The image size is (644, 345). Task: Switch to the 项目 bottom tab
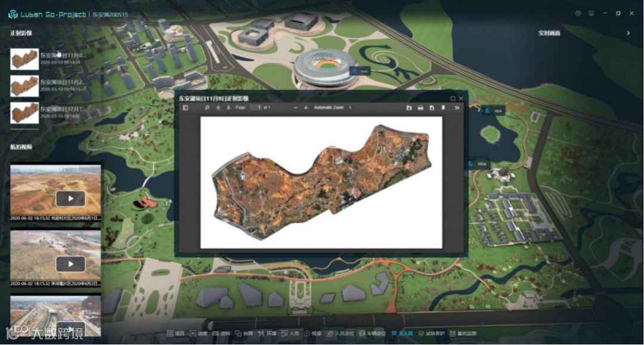(176, 334)
